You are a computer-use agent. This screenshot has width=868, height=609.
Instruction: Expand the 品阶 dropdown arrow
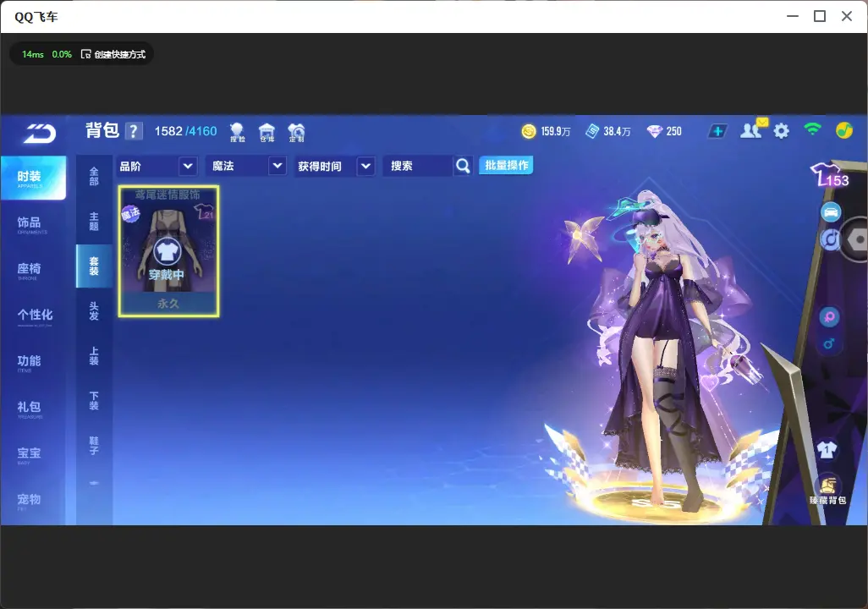coord(188,166)
